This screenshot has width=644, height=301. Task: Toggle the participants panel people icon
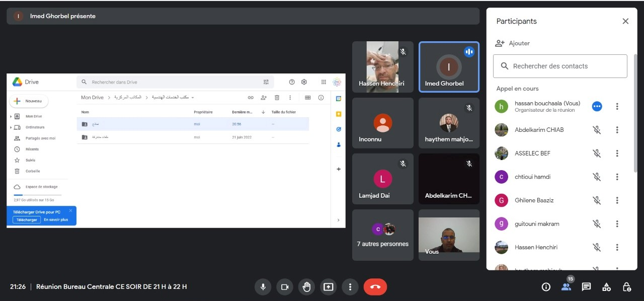[567, 287]
